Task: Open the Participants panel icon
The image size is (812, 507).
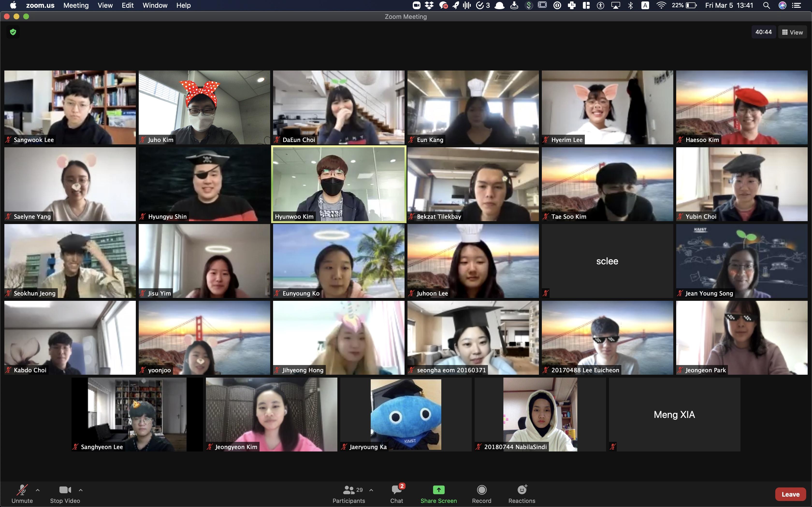Action: pos(349,490)
